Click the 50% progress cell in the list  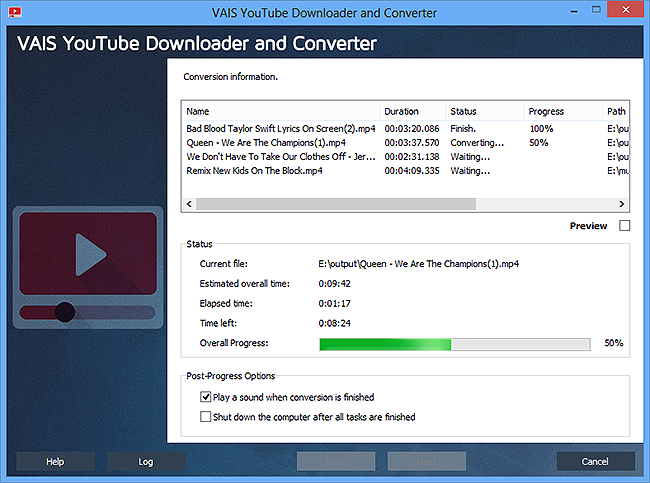(x=539, y=143)
